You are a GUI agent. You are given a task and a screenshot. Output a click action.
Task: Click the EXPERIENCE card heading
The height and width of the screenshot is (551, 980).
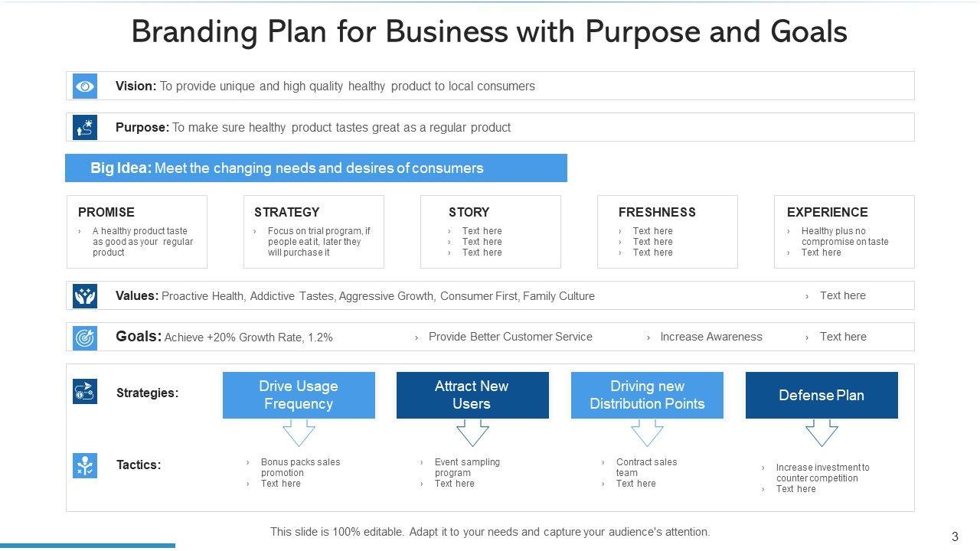coord(827,212)
